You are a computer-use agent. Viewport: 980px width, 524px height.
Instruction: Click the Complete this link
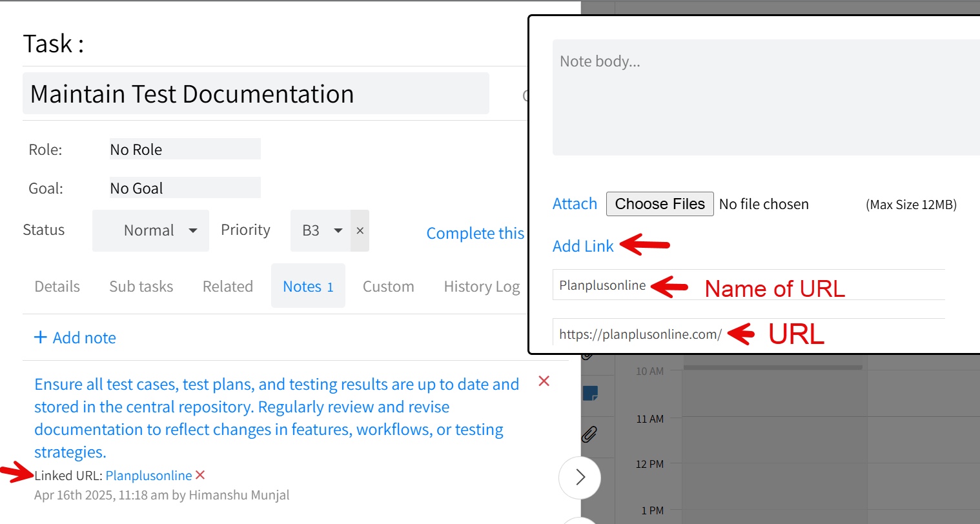(x=475, y=233)
